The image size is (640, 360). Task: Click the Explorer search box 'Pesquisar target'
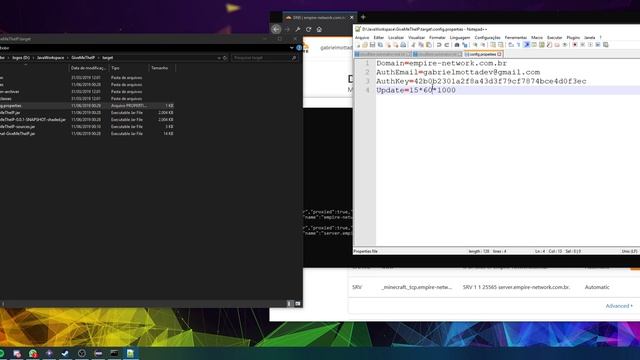tap(264, 58)
